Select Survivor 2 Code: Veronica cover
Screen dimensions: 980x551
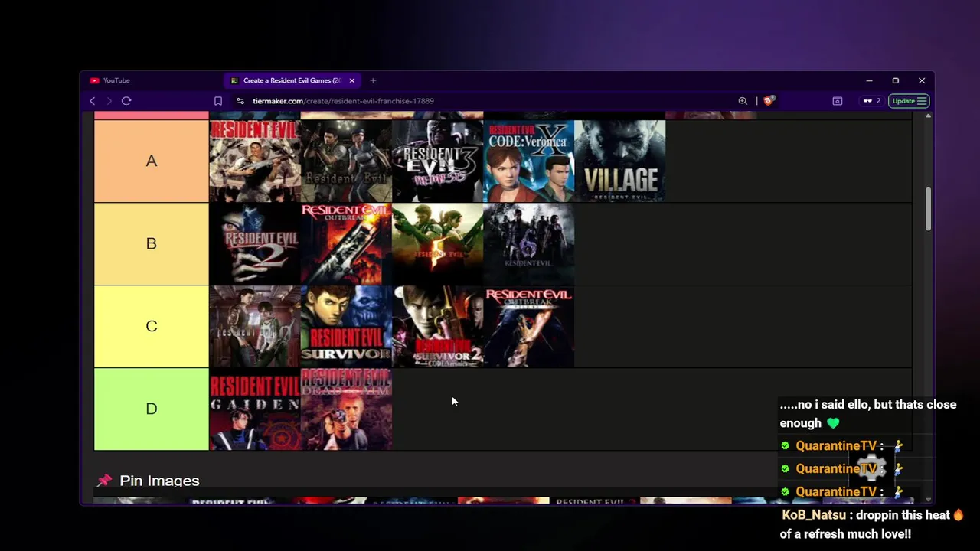pyautogui.click(x=437, y=326)
